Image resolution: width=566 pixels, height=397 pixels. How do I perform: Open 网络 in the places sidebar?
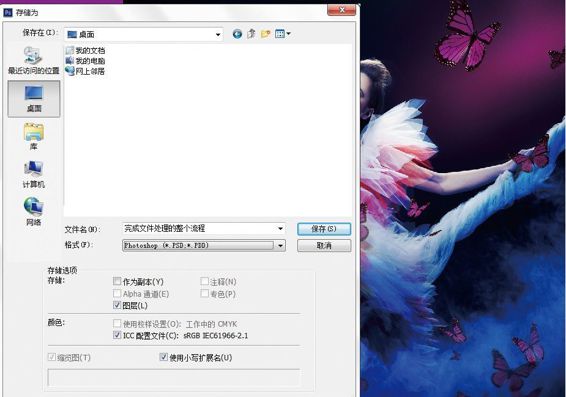[x=34, y=211]
